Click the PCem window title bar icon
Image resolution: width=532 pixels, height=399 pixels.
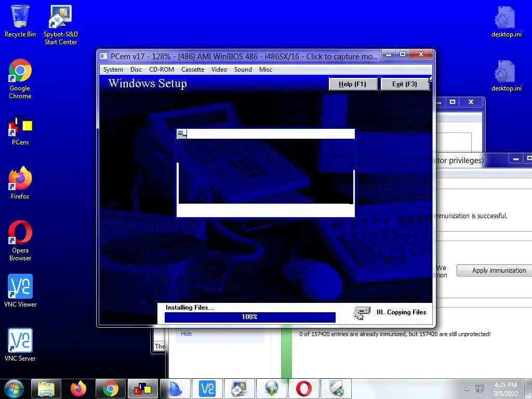(x=104, y=56)
